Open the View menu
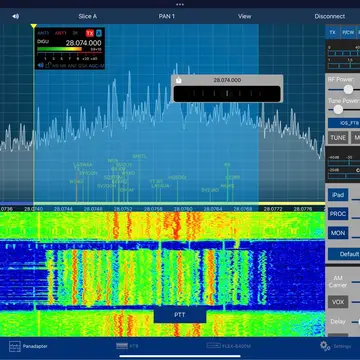Image resolution: width=360 pixels, height=360 pixels. pyautogui.click(x=244, y=16)
